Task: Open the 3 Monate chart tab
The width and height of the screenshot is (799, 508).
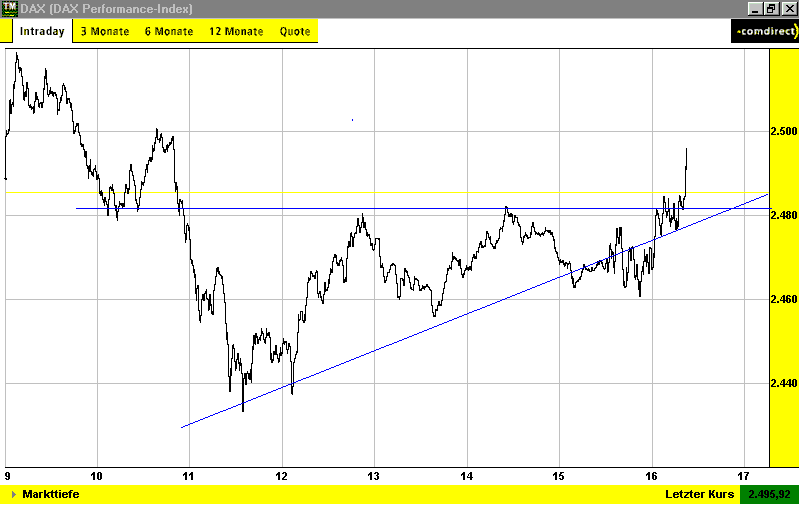Action: pos(105,32)
